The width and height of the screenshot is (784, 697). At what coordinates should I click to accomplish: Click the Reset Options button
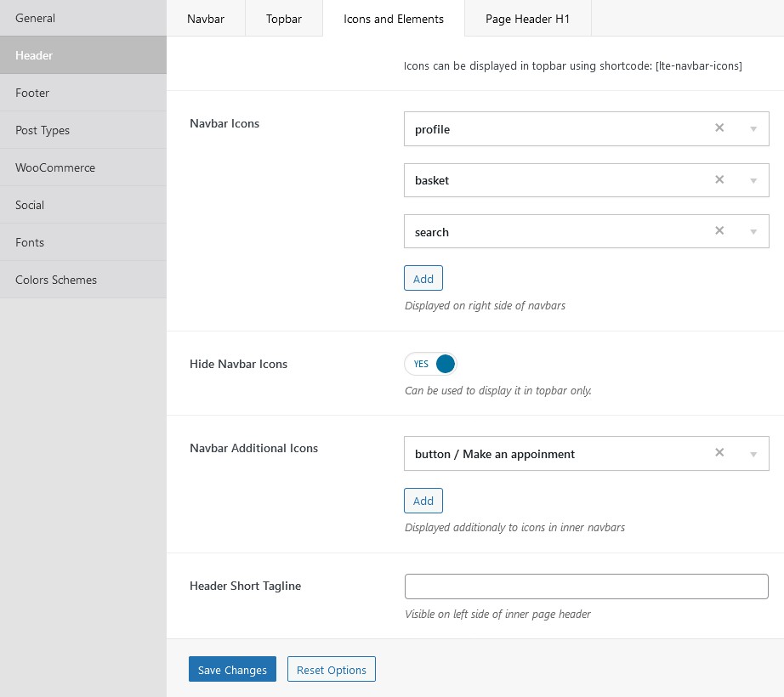coord(331,669)
